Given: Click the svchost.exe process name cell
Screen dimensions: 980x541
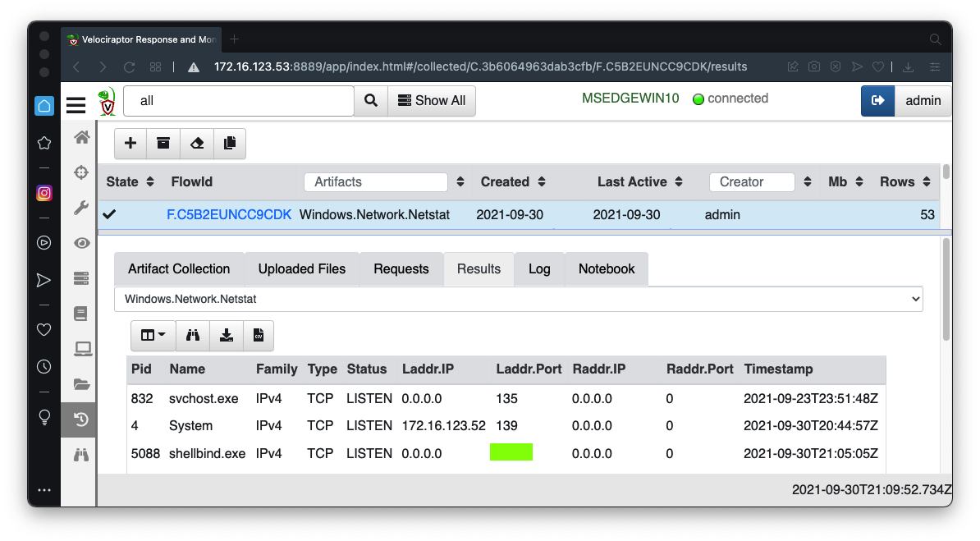Looking at the screenshot, I should point(204,398).
